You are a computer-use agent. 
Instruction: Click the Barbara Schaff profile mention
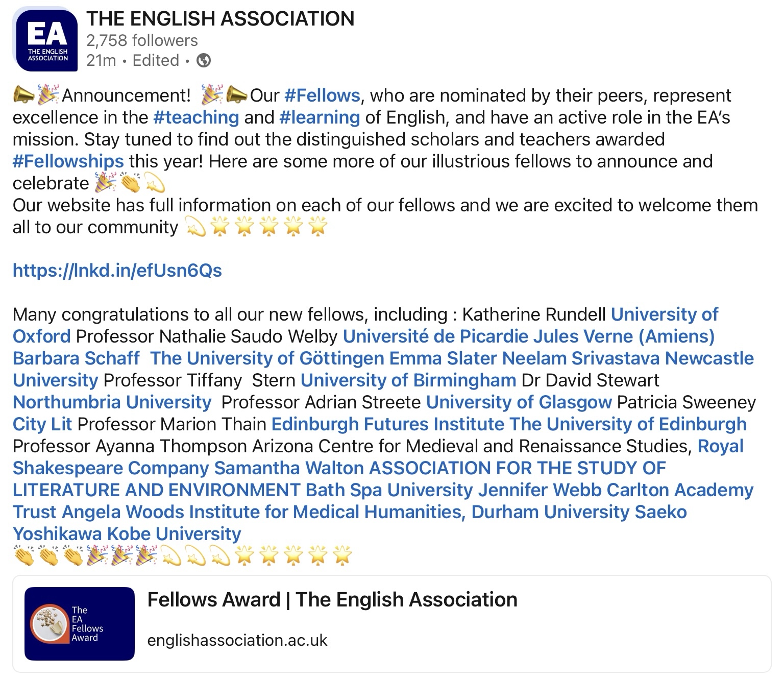pos(76,358)
